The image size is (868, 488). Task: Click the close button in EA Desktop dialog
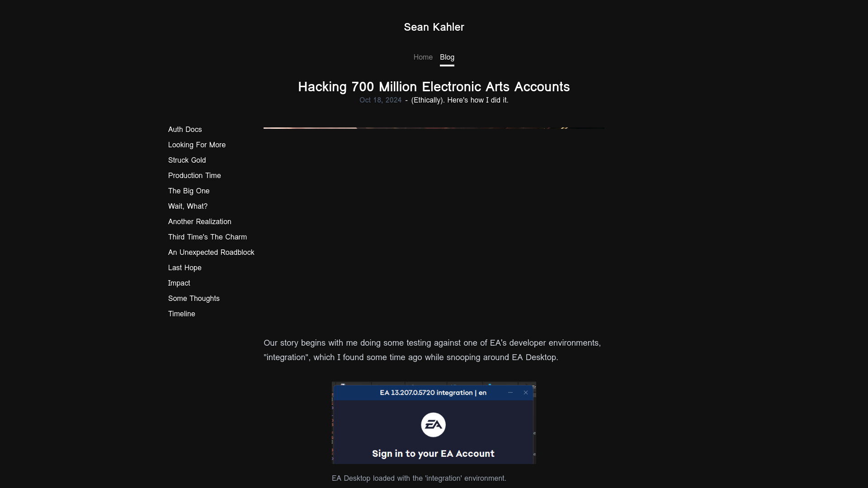coord(526,393)
